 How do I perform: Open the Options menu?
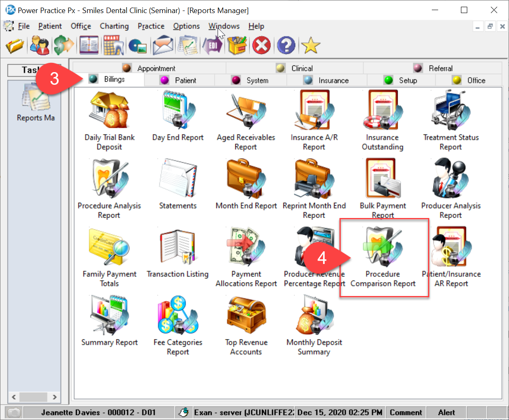point(186,26)
